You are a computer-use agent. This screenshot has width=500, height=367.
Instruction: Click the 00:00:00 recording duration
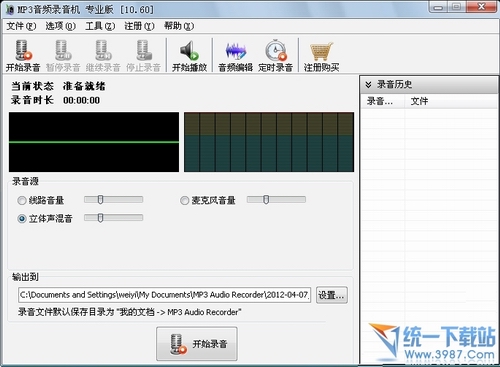point(81,100)
